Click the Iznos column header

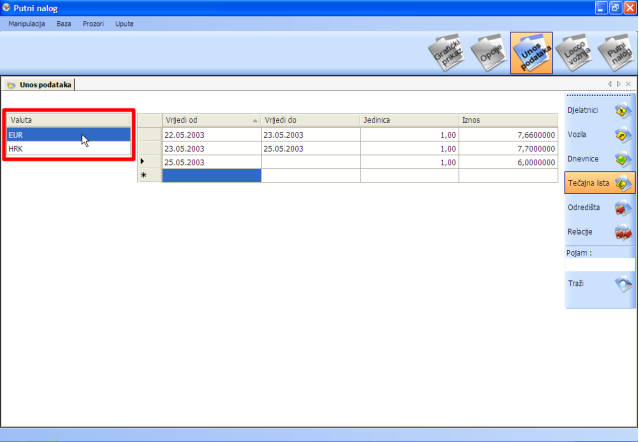point(508,120)
